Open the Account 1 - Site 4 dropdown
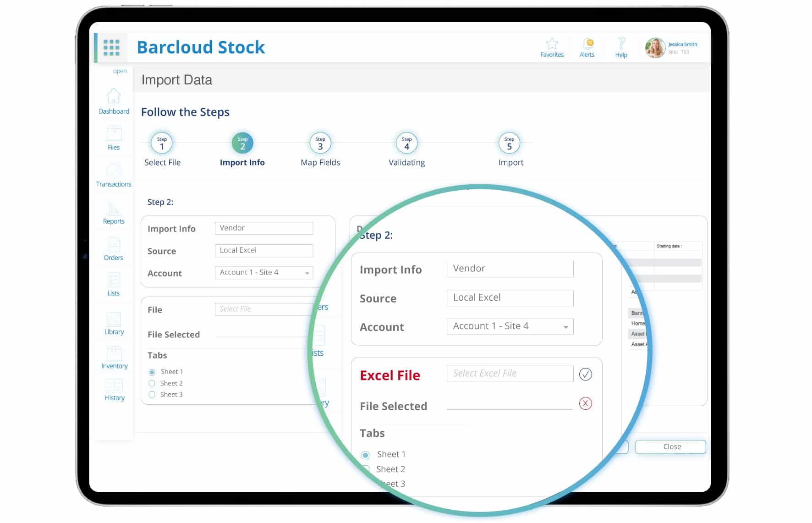 (264, 273)
